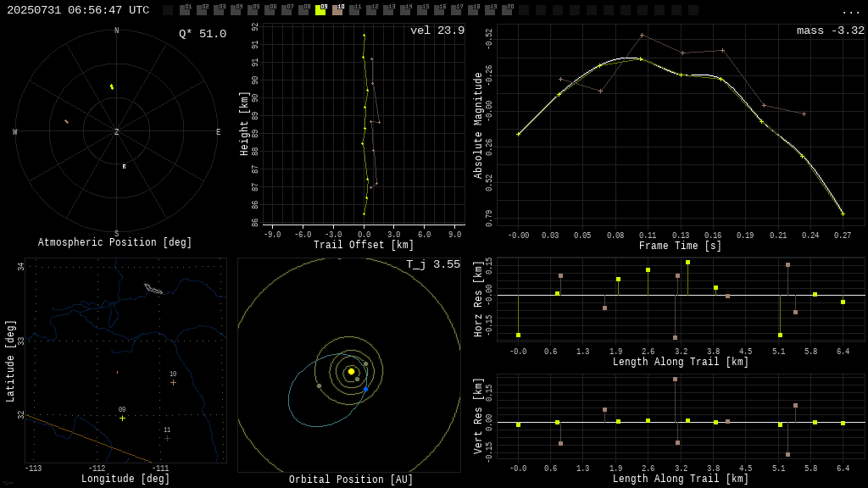Select the station 01 box in top bar
This screenshot has height=488, width=868.
pos(185,10)
